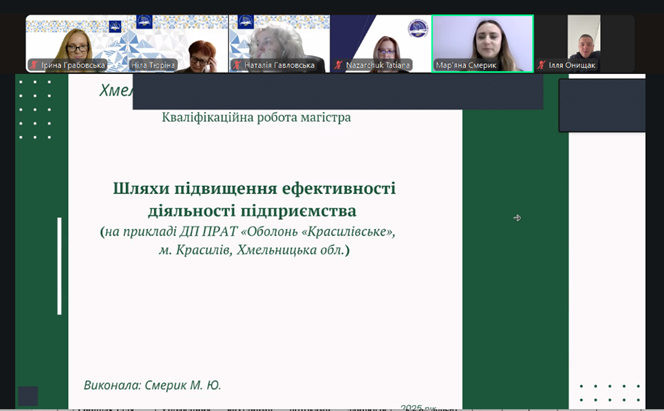The height and width of the screenshot is (411, 664).
Task: Click 'Виконала: Смерик М. Ю.' text
Action: (152, 385)
